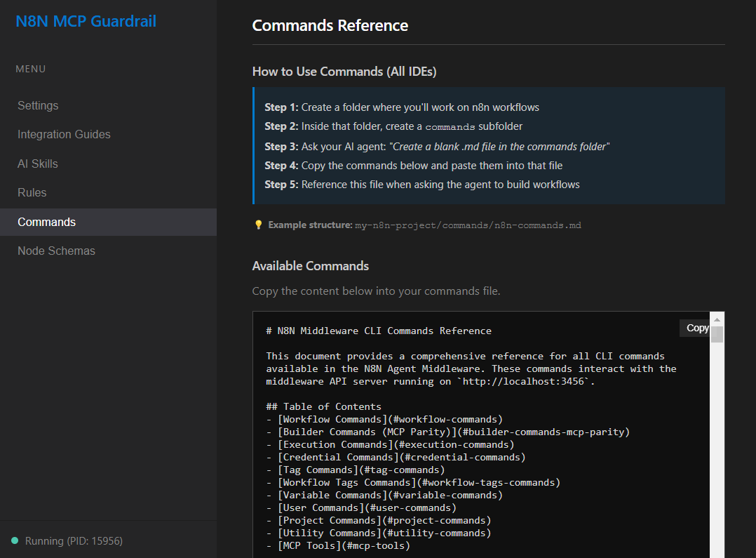The width and height of the screenshot is (756, 558).
Task: Click the N8N MCP Guardrail app title
Action: tap(86, 21)
